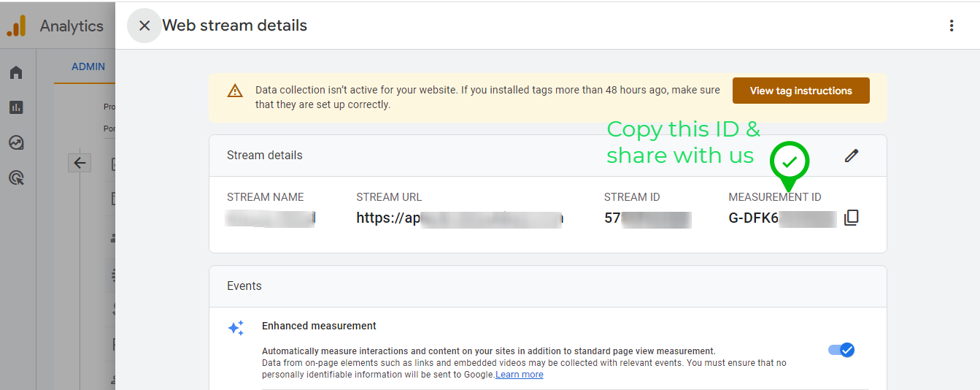
Task: Edit stream details with the pencil icon
Action: point(851,155)
